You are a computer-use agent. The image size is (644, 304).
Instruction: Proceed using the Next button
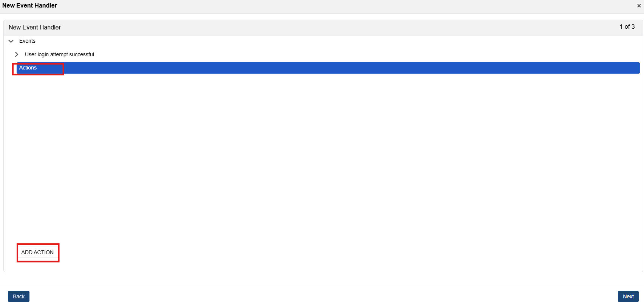coord(628,296)
